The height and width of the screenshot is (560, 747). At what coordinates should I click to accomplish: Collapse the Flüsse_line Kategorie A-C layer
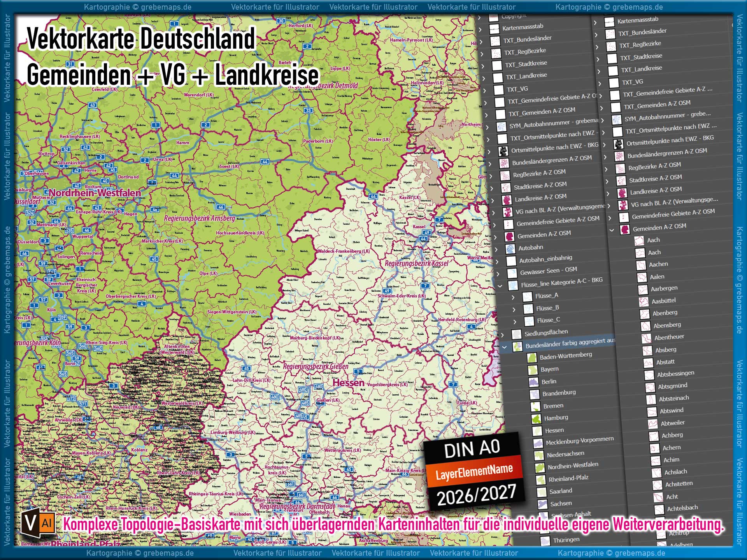500,286
